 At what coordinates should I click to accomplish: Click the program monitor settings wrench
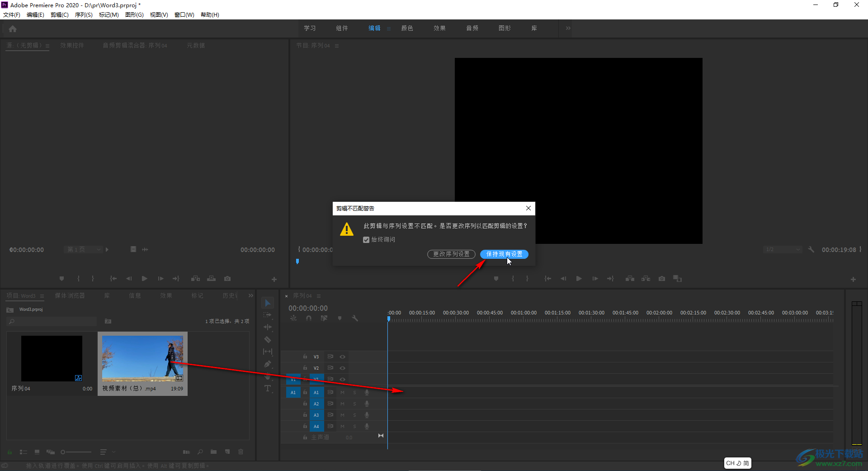(x=811, y=250)
